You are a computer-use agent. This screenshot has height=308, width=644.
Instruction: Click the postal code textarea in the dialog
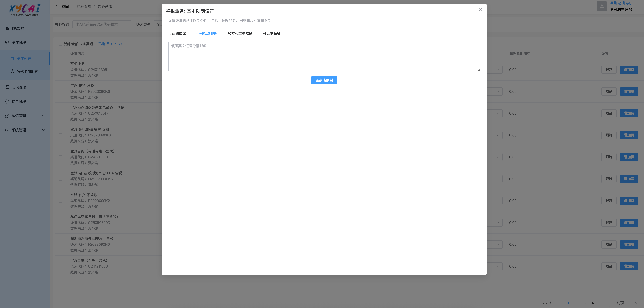(x=324, y=57)
